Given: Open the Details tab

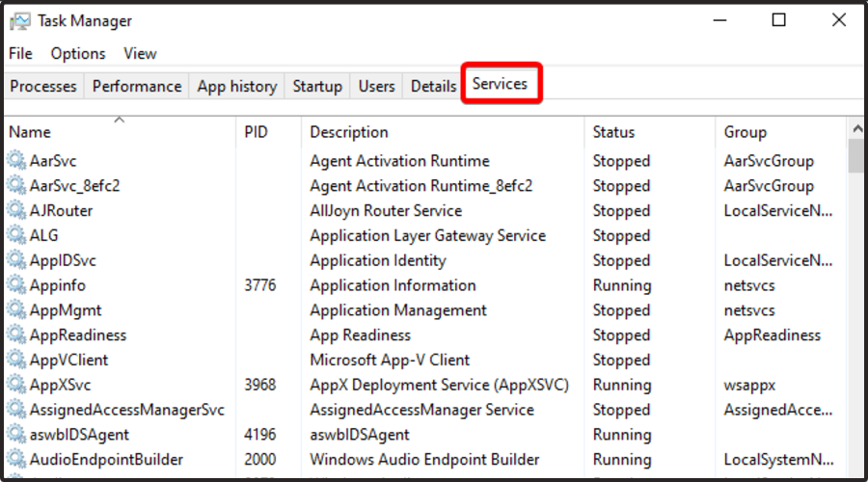Looking at the screenshot, I should 433,87.
